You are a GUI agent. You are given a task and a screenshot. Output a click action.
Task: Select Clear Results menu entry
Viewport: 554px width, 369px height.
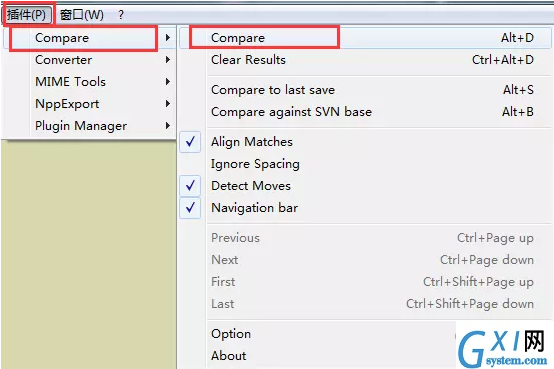[365, 60]
